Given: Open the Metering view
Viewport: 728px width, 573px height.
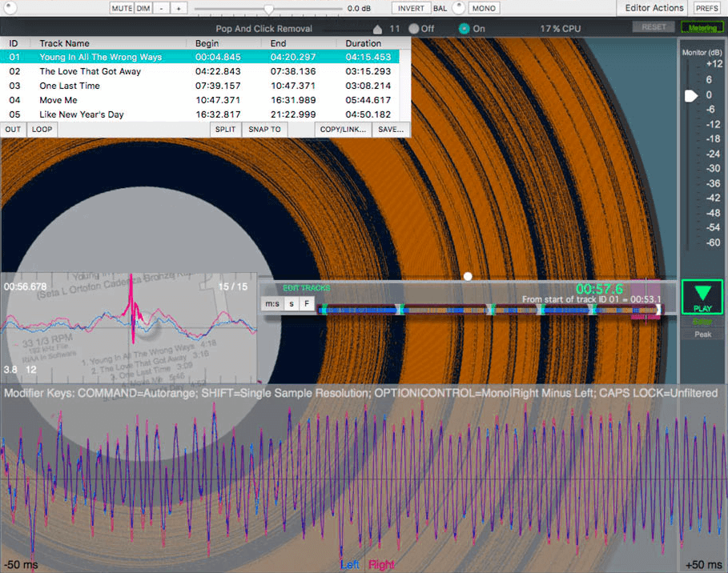Looking at the screenshot, I should (702, 27).
